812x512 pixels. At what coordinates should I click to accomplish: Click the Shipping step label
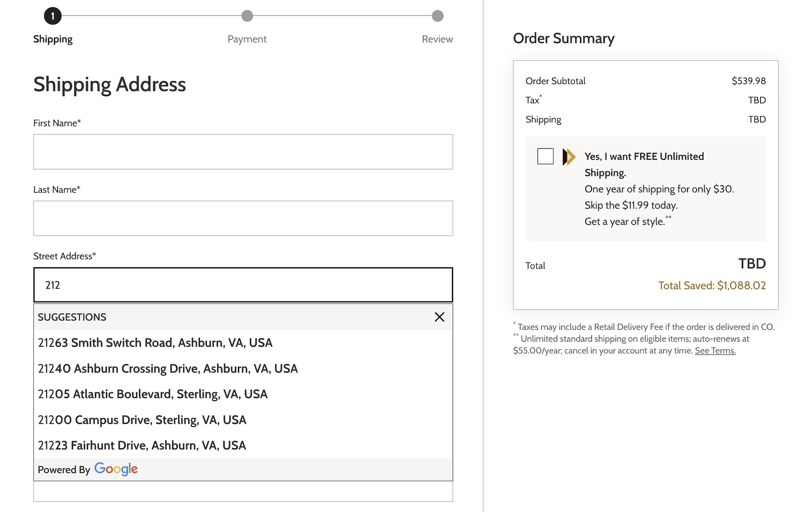coord(53,39)
